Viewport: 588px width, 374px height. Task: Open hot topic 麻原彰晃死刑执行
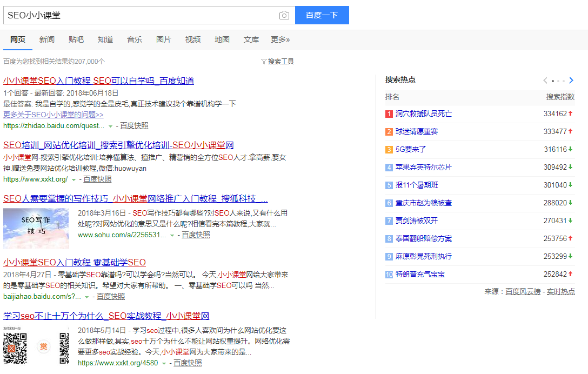pos(424,256)
